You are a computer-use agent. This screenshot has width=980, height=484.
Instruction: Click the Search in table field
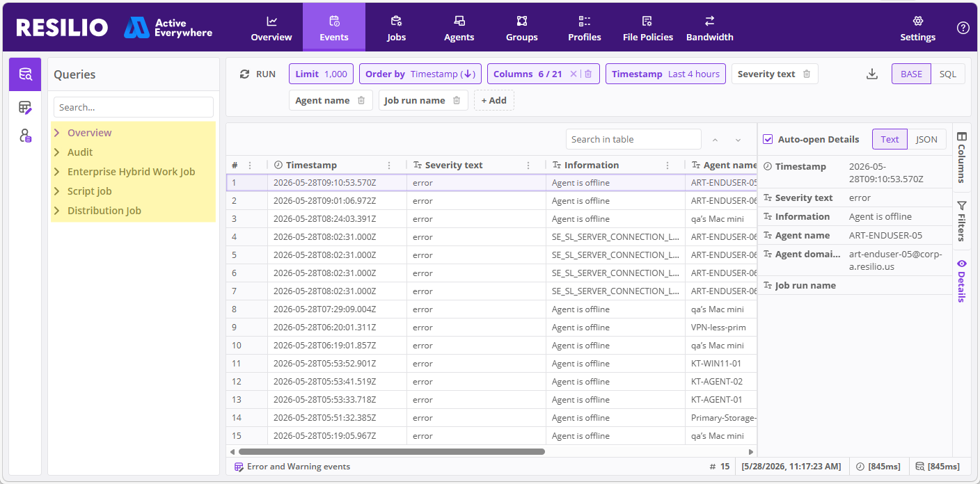[x=633, y=140]
